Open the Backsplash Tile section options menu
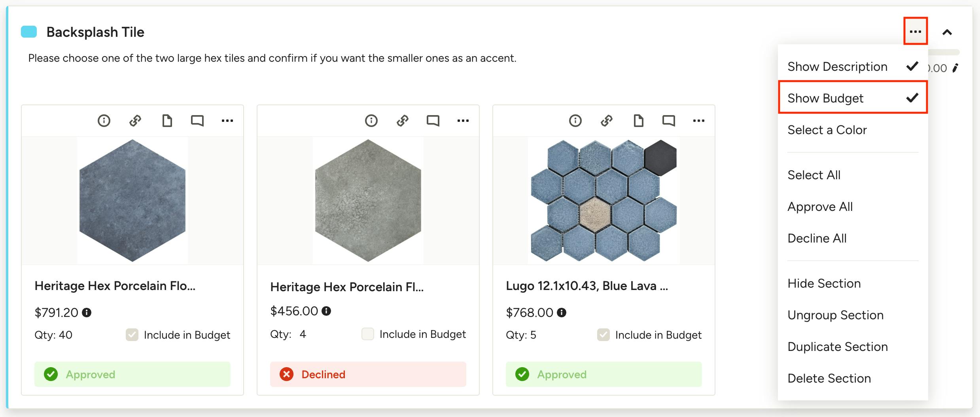Viewport: 980px width, 417px height. (x=916, y=31)
